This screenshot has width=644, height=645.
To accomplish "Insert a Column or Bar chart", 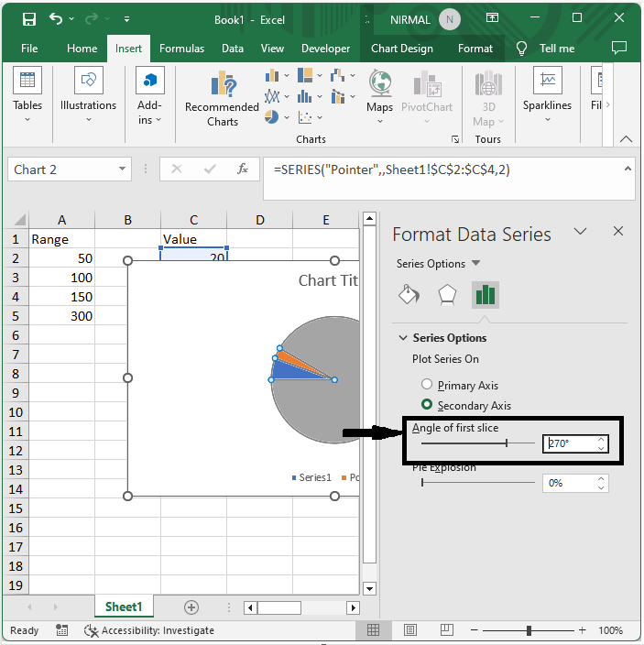I will (x=272, y=75).
